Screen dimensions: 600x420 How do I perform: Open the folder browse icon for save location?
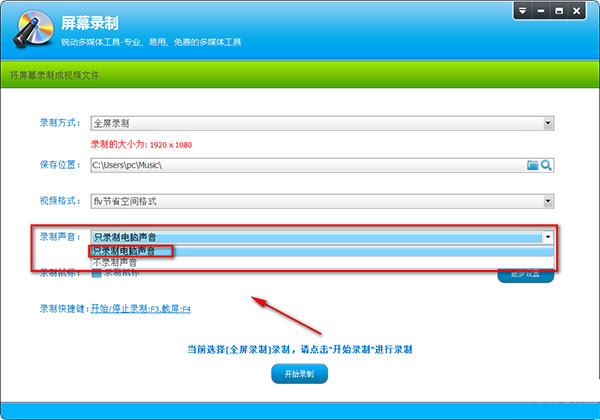[533, 164]
